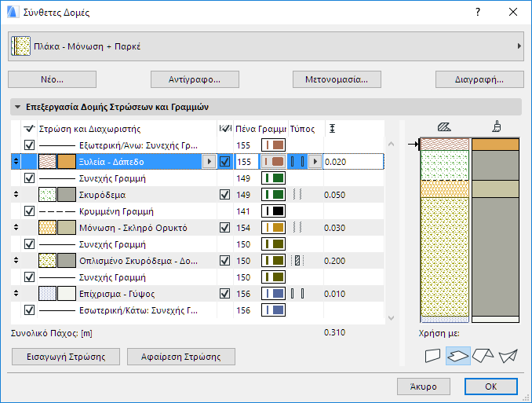The width and height of the screenshot is (532, 403).
Task: Click the type icon for Σκυρόδεμα skin
Action: [297, 195]
